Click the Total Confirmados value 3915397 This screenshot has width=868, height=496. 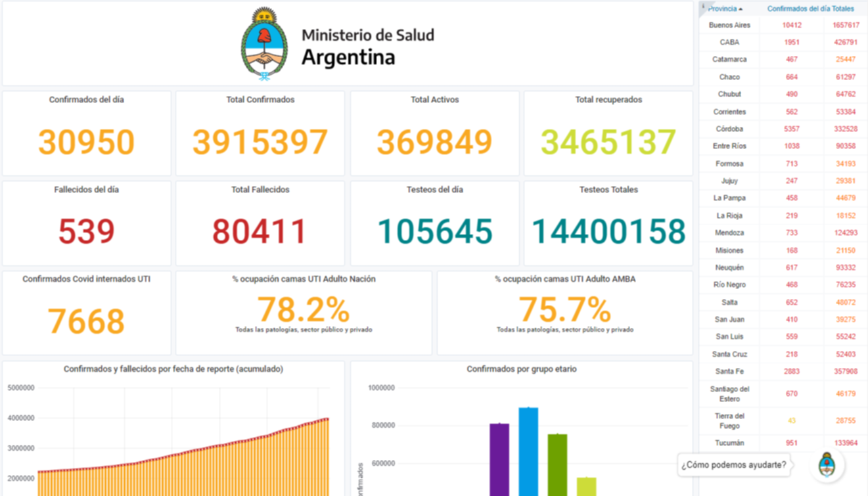260,142
